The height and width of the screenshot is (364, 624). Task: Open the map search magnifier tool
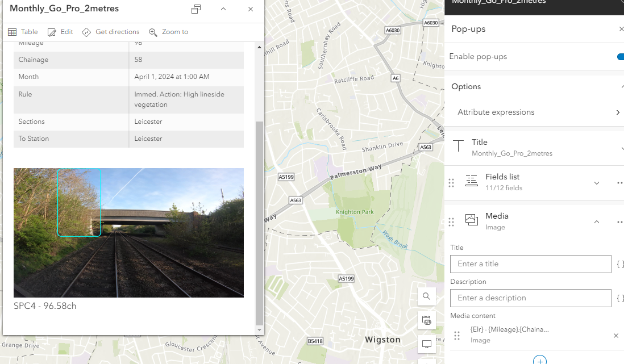coord(426,296)
